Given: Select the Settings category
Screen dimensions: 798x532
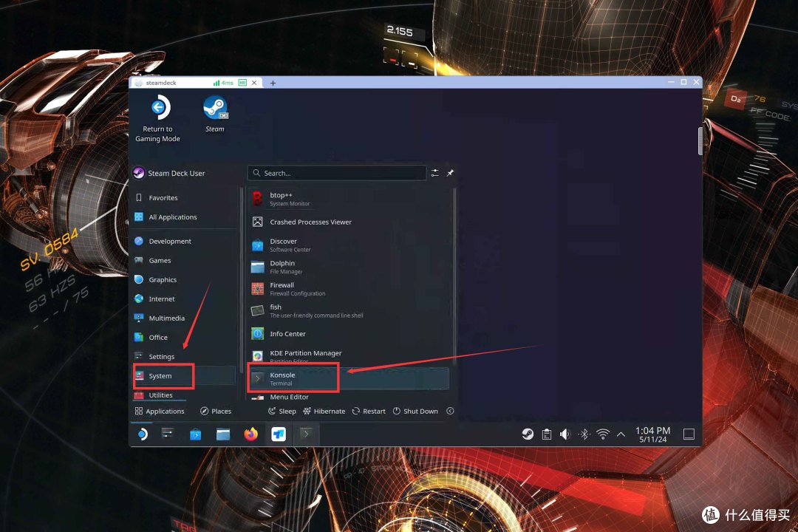Looking at the screenshot, I should tap(184, 357).
